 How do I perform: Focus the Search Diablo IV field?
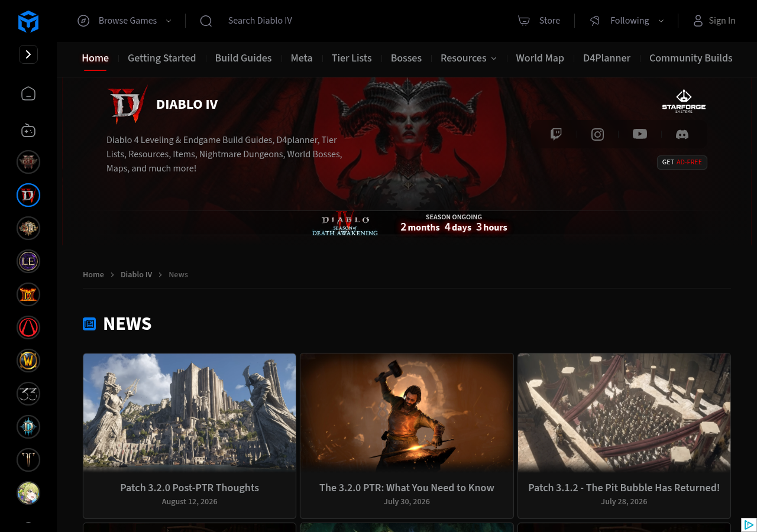[x=260, y=21]
